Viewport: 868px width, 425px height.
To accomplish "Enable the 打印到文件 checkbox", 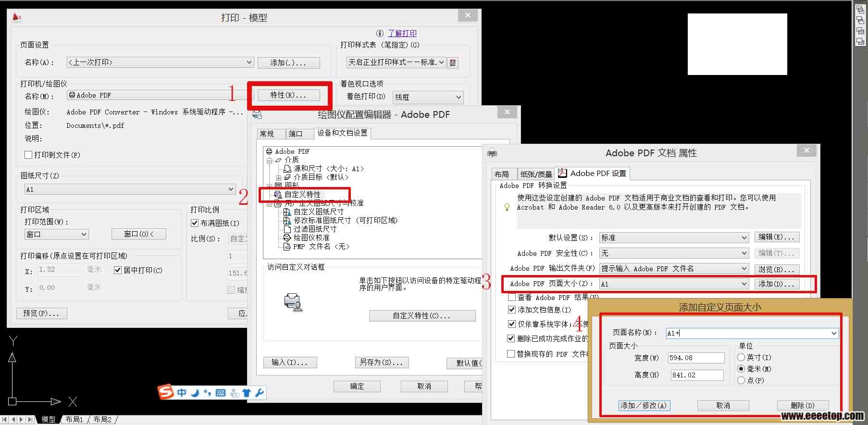I will click(28, 155).
